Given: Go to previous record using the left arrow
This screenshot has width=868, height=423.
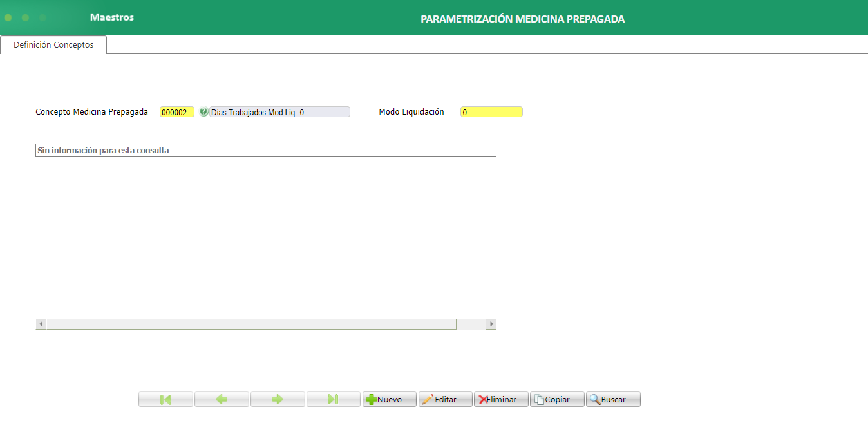Looking at the screenshot, I should point(221,399).
